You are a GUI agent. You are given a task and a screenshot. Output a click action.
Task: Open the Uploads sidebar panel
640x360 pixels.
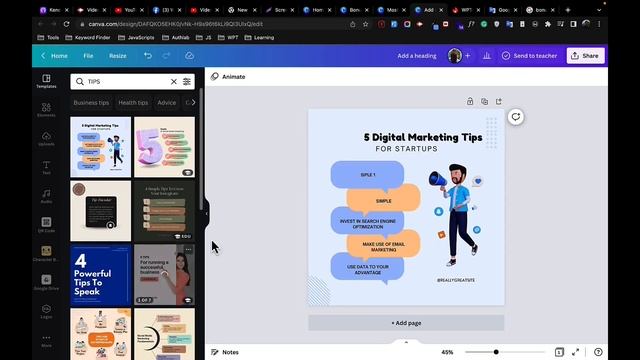point(46,139)
